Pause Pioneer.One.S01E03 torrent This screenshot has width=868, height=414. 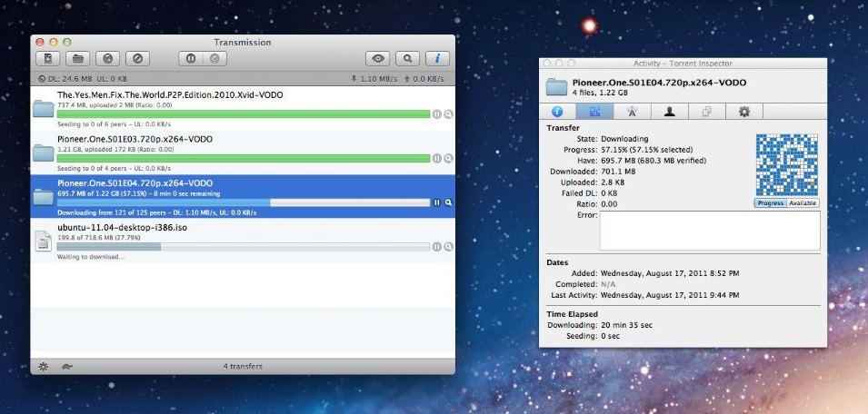437,158
